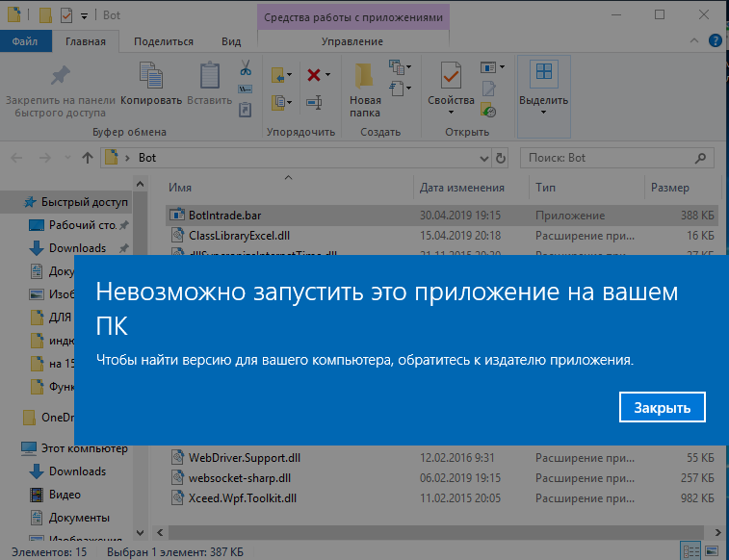This screenshot has height=560, width=729.
Task: Sort by Размер column header
Action: (670, 188)
